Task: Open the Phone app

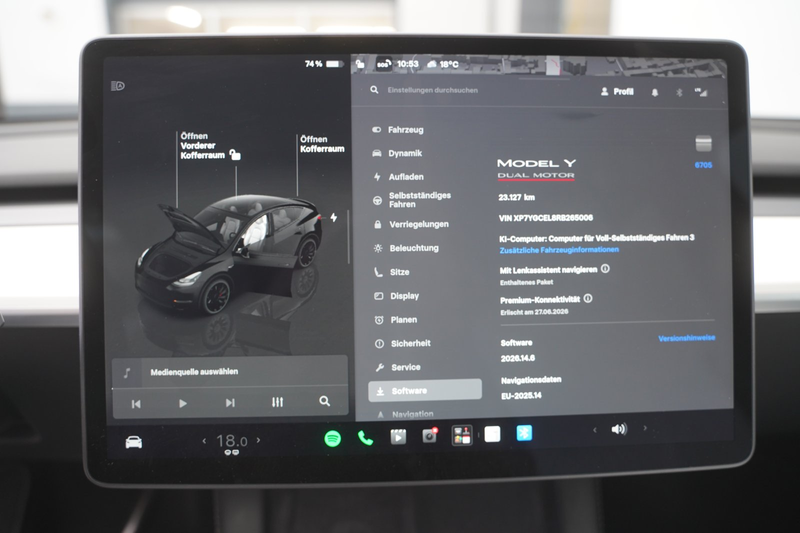Action: 365,438
